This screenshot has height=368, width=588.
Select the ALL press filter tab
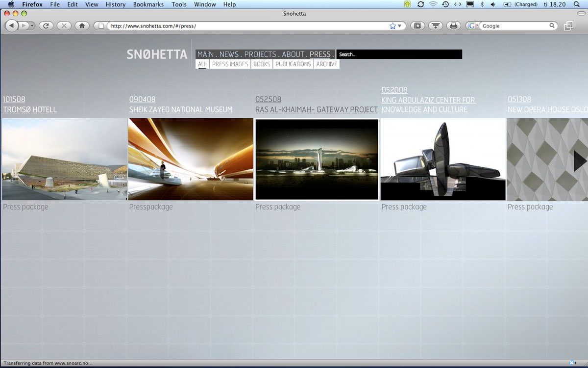202,64
